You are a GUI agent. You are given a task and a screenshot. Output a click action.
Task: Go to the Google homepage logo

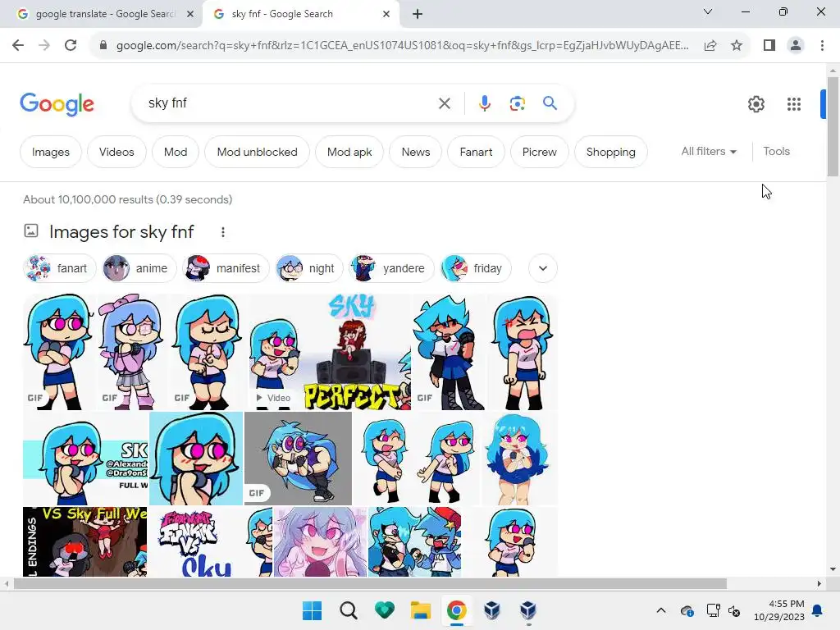tap(57, 104)
